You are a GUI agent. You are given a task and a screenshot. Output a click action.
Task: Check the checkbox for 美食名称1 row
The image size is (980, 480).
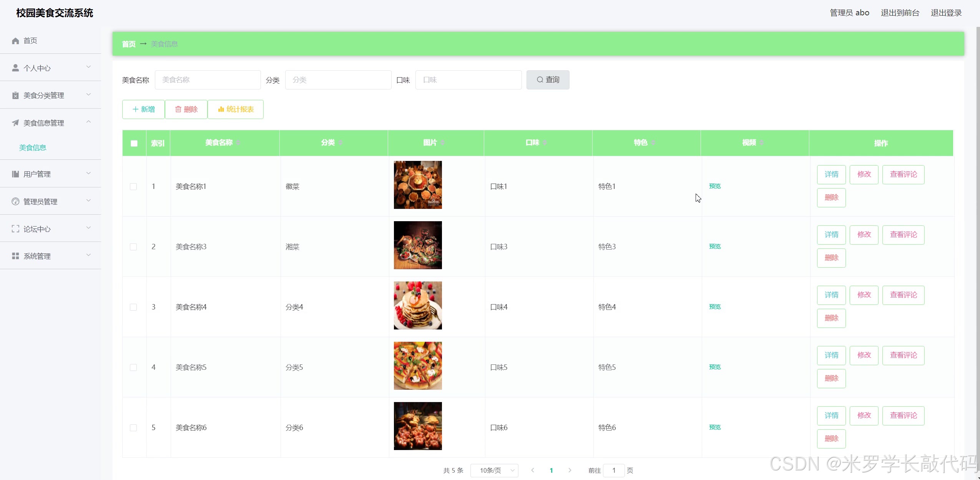[x=133, y=187]
